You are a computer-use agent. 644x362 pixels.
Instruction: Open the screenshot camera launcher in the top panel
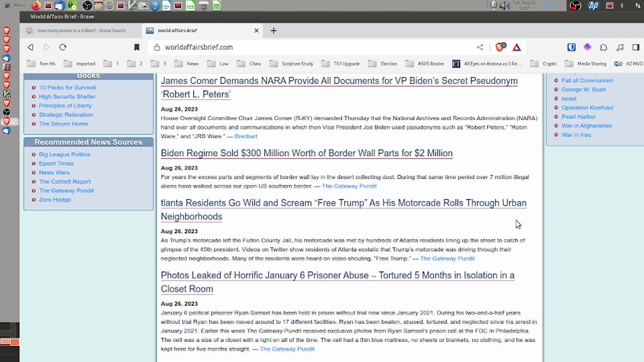point(144,6)
